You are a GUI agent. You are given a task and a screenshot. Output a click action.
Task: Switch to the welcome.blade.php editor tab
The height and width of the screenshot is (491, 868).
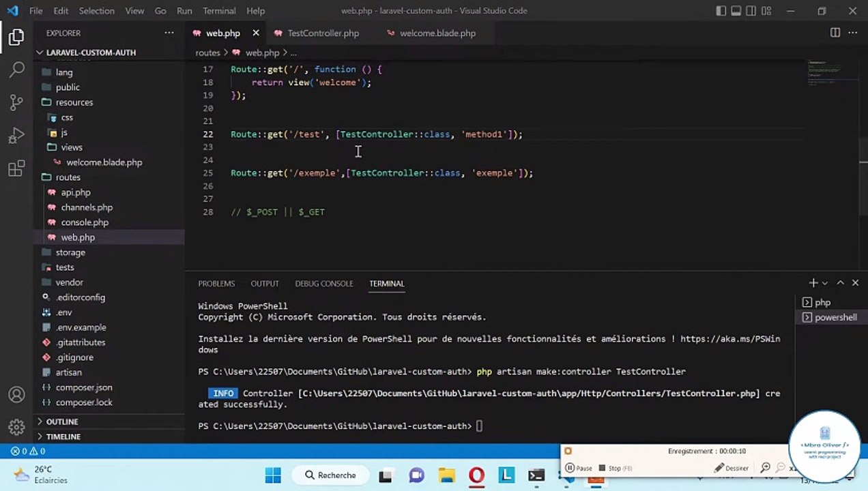tap(437, 33)
